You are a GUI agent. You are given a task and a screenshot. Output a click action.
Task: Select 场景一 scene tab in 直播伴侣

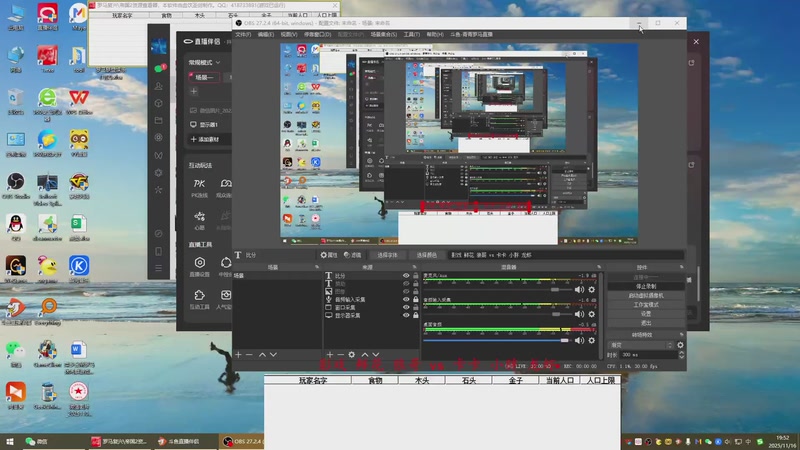(204, 77)
